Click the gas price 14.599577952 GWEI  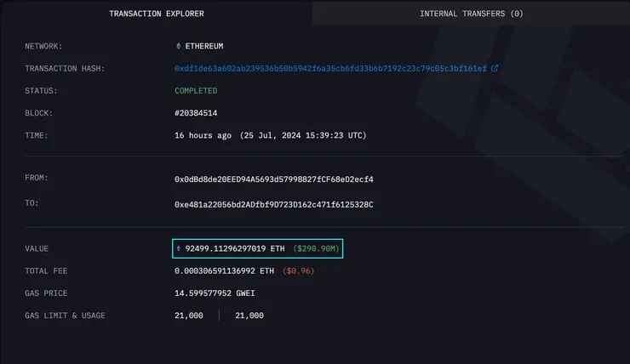point(215,293)
